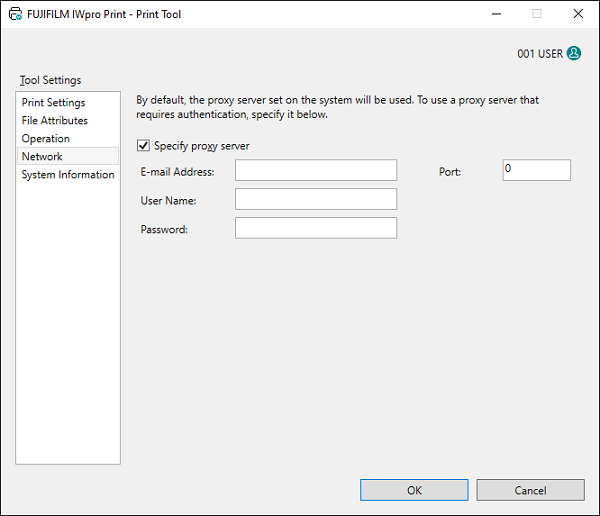
Task: Show the System Information page
Action: (68, 175)
